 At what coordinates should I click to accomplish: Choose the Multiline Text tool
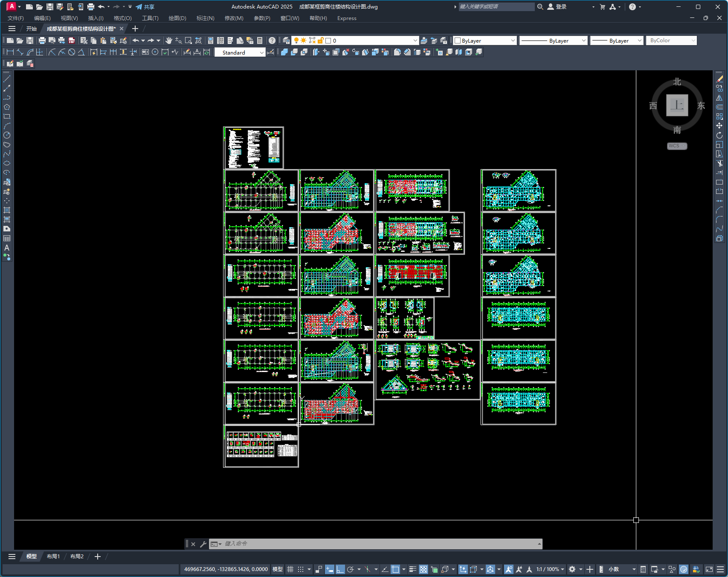(7, 248)
